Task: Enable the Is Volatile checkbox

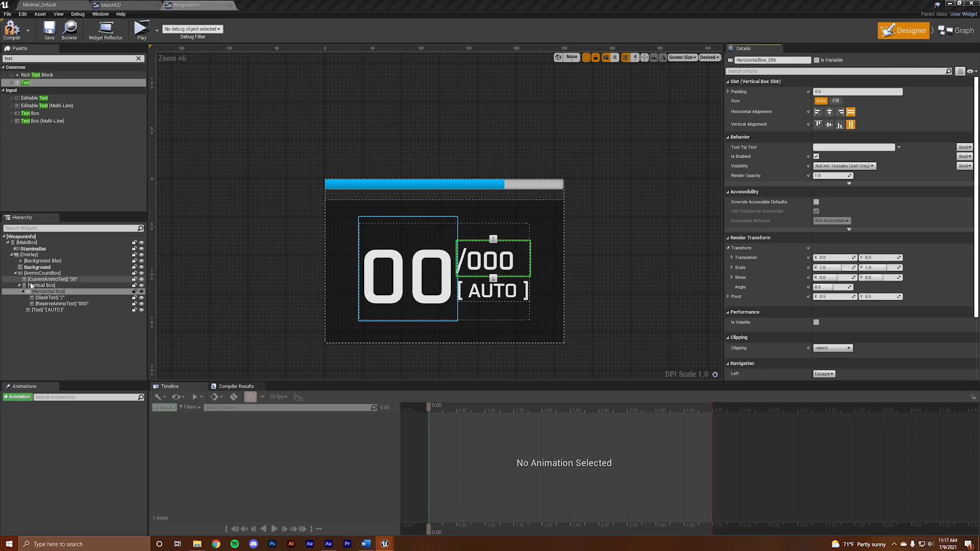Action: 816,322
